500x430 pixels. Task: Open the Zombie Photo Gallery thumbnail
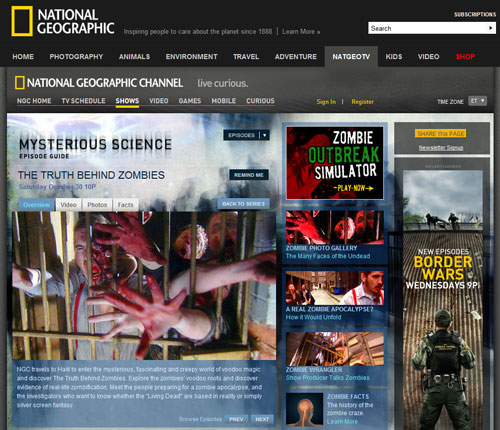pyautogui.click(x=335, y=227)
